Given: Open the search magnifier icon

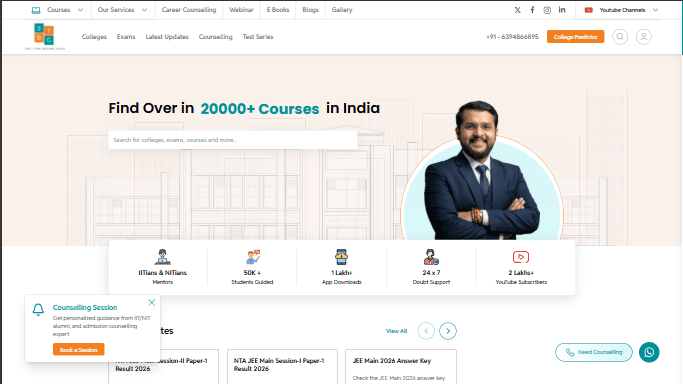Looking at the screenshot, I should point(620,37).
